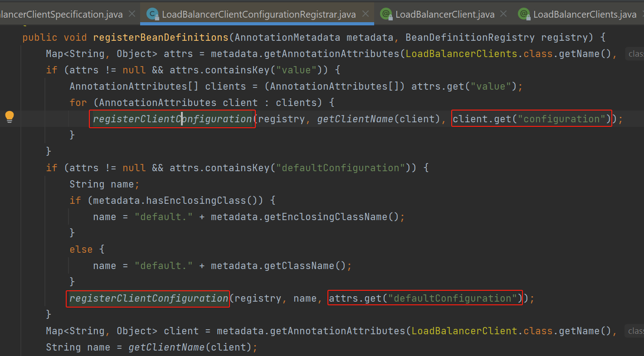The image size is (644, 356).
Task: Click the else keyword
Action: coord(81,249)
